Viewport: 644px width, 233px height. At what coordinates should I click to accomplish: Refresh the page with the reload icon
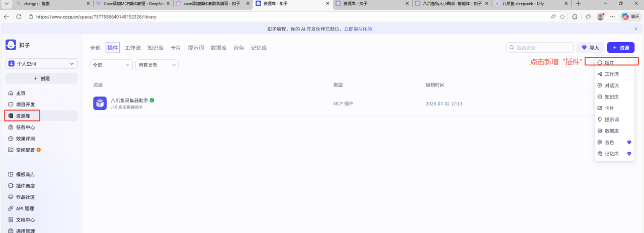pyautogui.click(x=19, y=17)
